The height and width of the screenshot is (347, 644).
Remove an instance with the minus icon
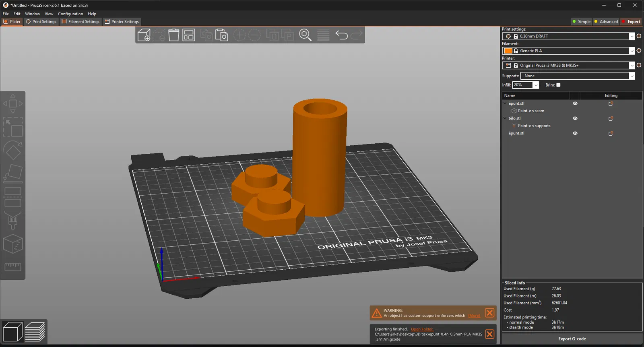coord(254,35)
